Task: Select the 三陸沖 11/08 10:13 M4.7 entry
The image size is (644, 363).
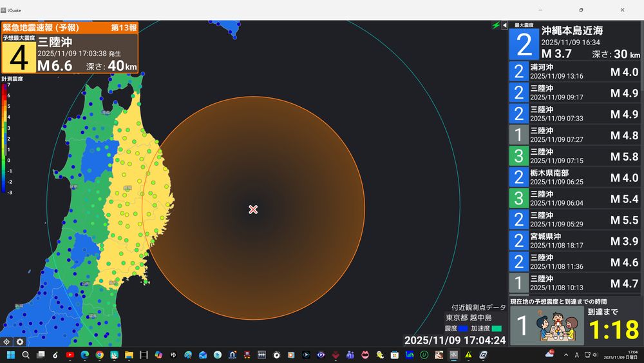Action: (574, 283)
